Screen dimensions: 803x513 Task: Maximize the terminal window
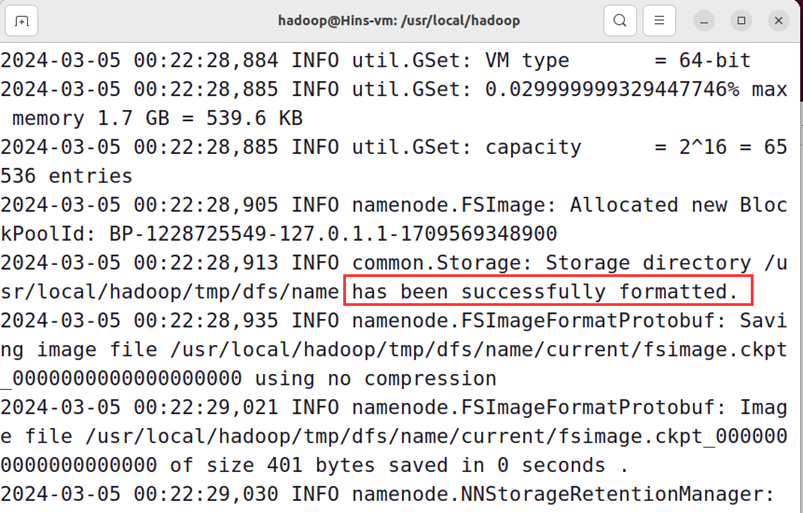741,20
